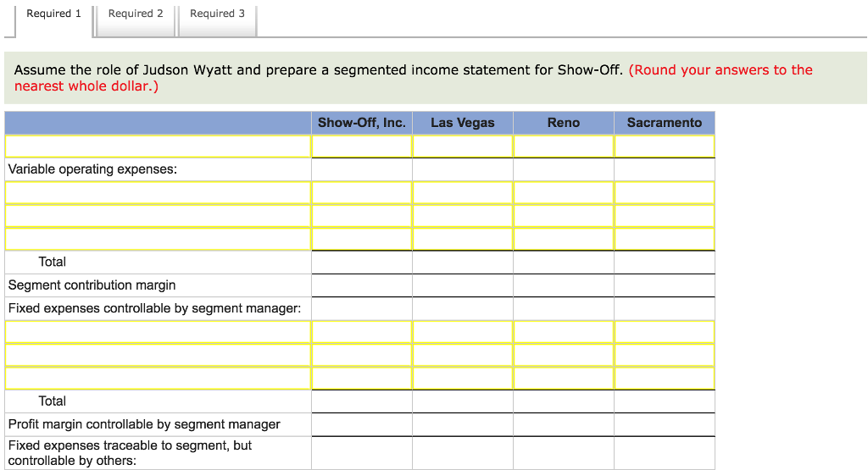Click first controllable fixed expense Las Vegas cell
Image resolution: width=868 pixels, height=470 pixels.
pos(463,332)
